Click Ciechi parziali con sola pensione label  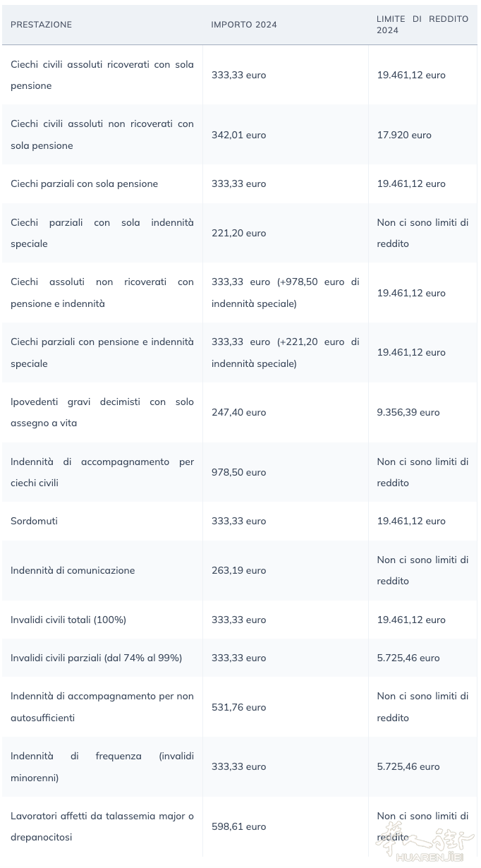(x=84, y=183)
